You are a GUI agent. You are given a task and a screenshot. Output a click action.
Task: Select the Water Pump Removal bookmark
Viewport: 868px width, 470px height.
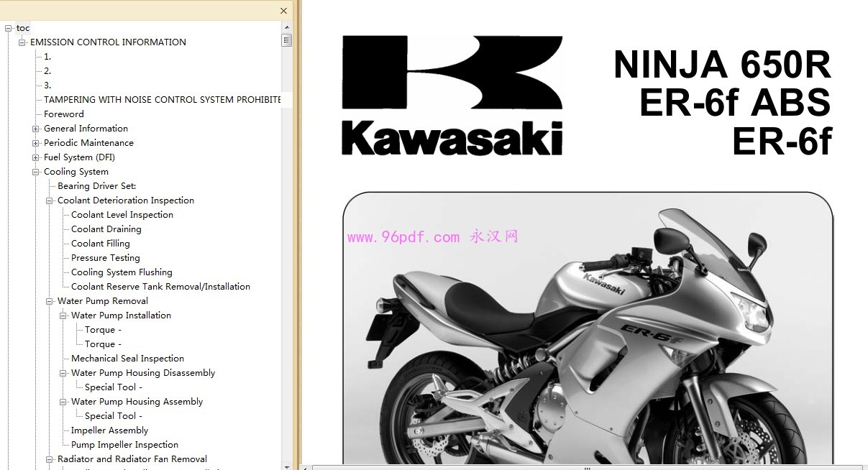pos(103,301)
